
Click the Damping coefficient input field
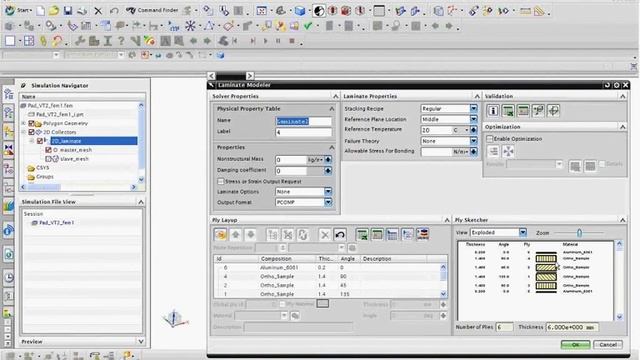[291, 171]
